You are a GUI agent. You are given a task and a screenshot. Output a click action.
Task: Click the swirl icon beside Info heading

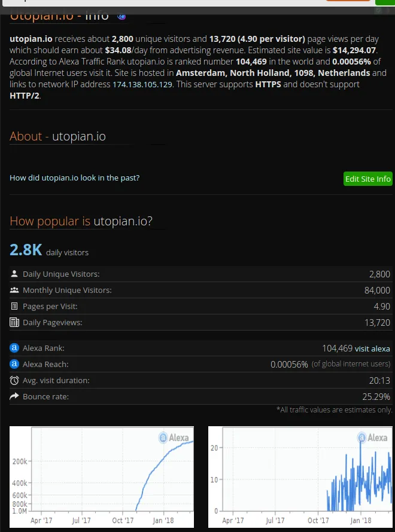point(121,16)
